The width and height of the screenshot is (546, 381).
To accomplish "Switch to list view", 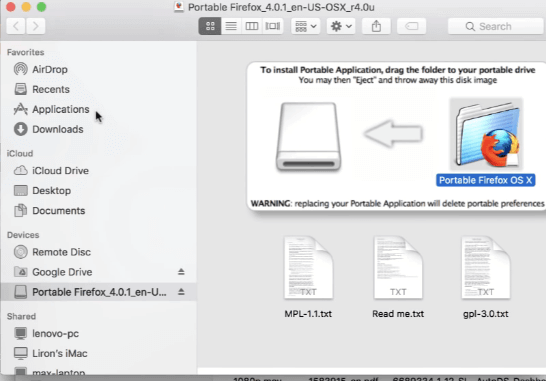I will [x=231, y=26].
